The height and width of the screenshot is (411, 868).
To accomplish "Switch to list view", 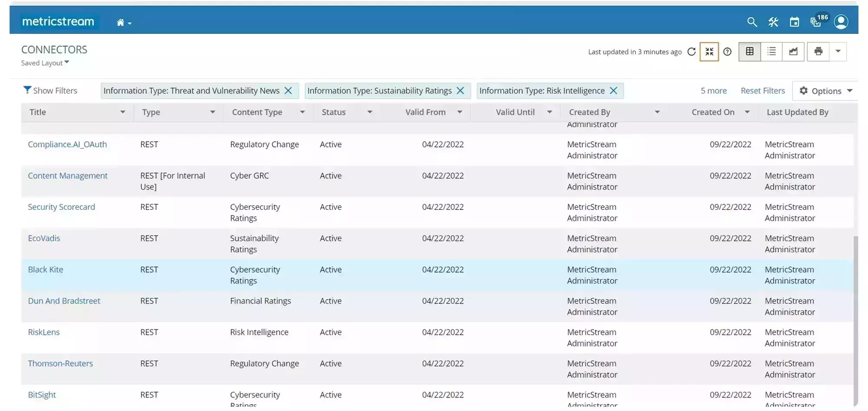I will [x=771, y=52].
